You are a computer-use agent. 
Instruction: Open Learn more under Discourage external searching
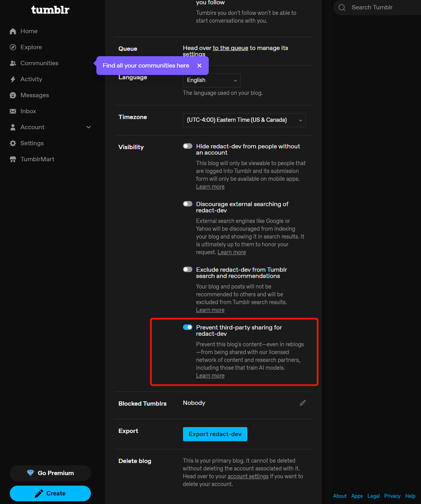click(x=232, y=252)
